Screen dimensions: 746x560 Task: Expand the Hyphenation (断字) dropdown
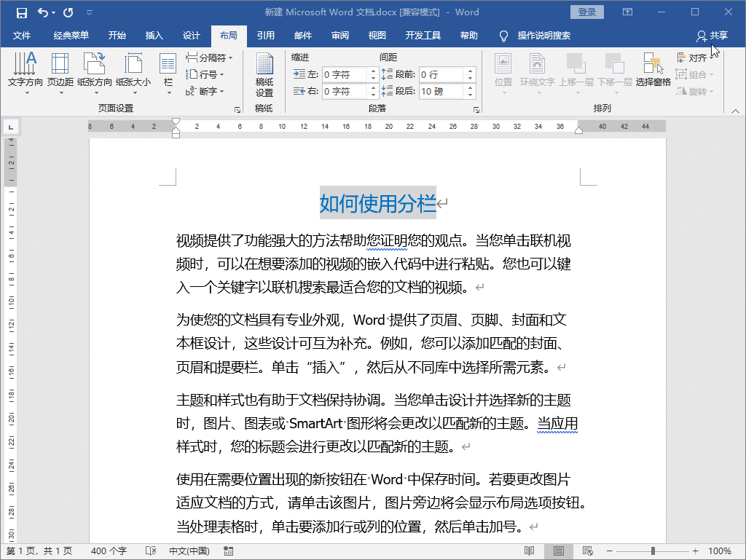[207, 91]
